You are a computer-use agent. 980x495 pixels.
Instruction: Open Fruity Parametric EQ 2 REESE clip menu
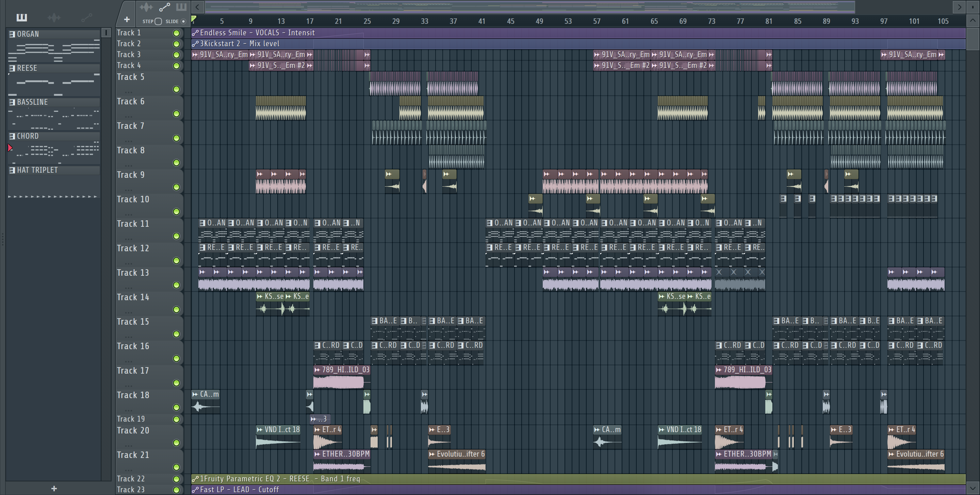pos(195,479)
